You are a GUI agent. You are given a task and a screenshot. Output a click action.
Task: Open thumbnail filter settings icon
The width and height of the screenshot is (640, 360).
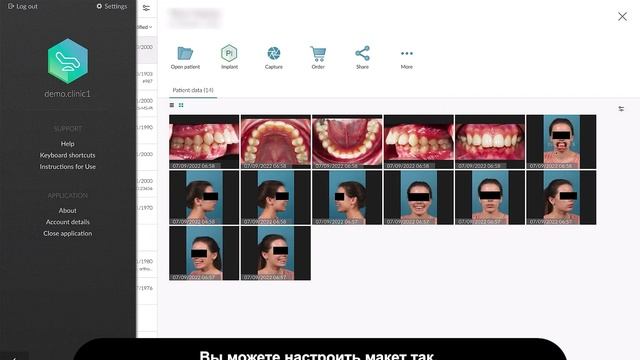pos(621,109)
